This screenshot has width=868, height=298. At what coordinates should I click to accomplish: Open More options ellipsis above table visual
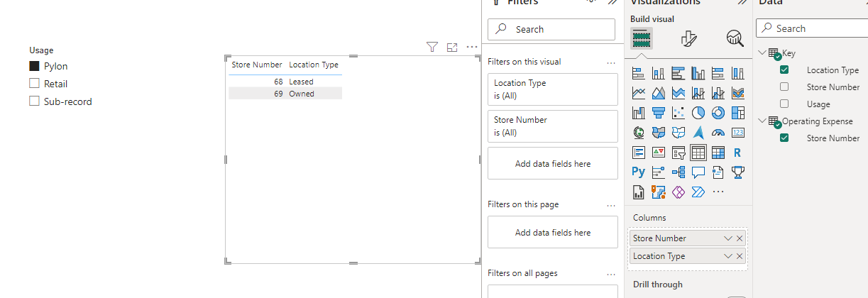pyautogui.click(x=472, y=48)
